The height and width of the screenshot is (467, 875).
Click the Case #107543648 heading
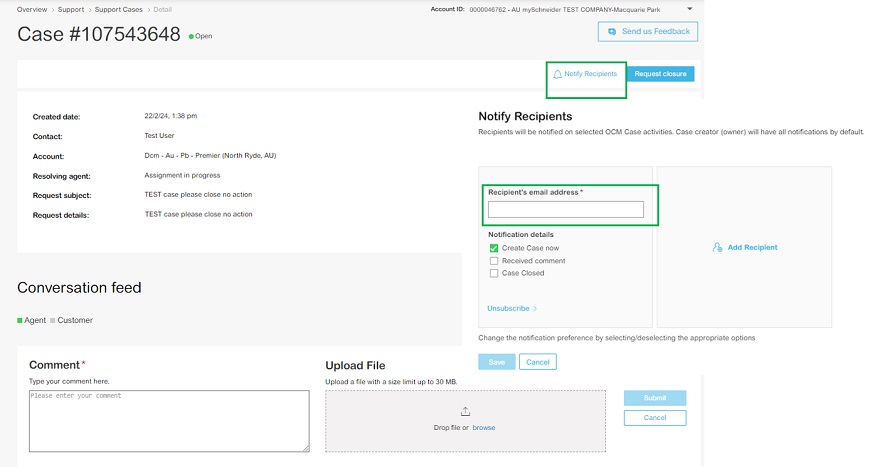(x=99, y=35)
